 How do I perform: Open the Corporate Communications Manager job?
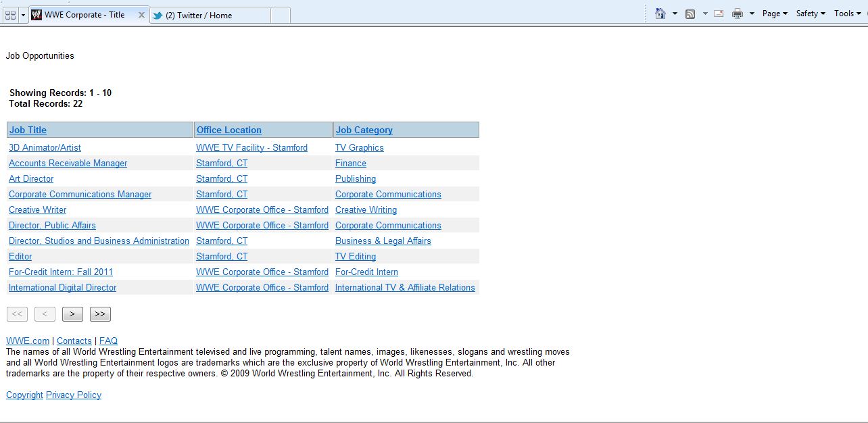click(80, 195)
